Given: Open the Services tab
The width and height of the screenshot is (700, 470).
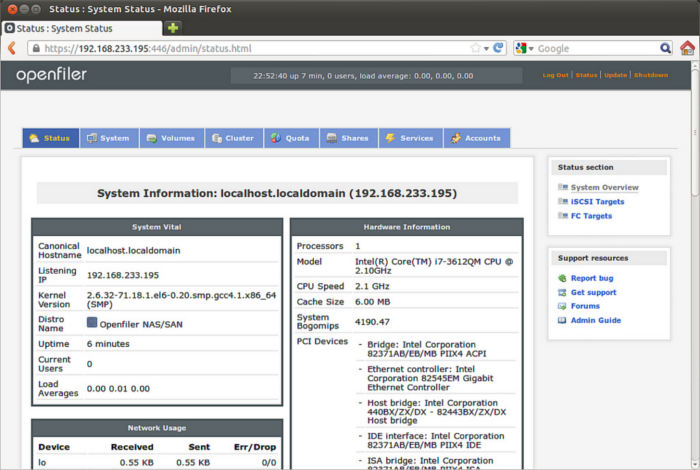Looking at the screenshot, I should click(409, 138).
